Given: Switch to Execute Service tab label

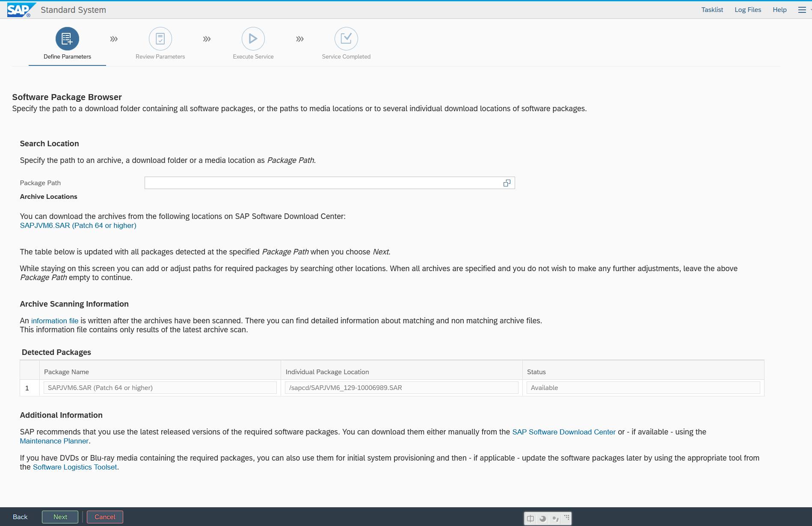Looking at the screenshot, I should pyautogui.click(x=253, y=56).
